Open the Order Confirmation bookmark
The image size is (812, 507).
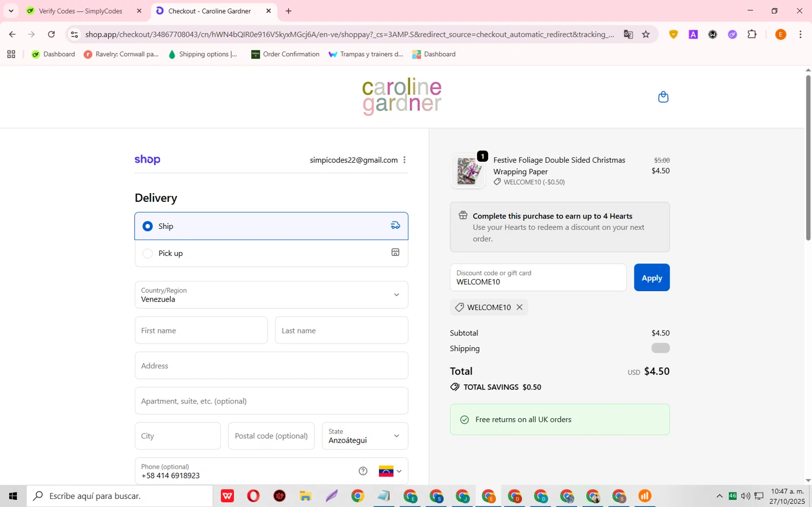click(285, 54)
